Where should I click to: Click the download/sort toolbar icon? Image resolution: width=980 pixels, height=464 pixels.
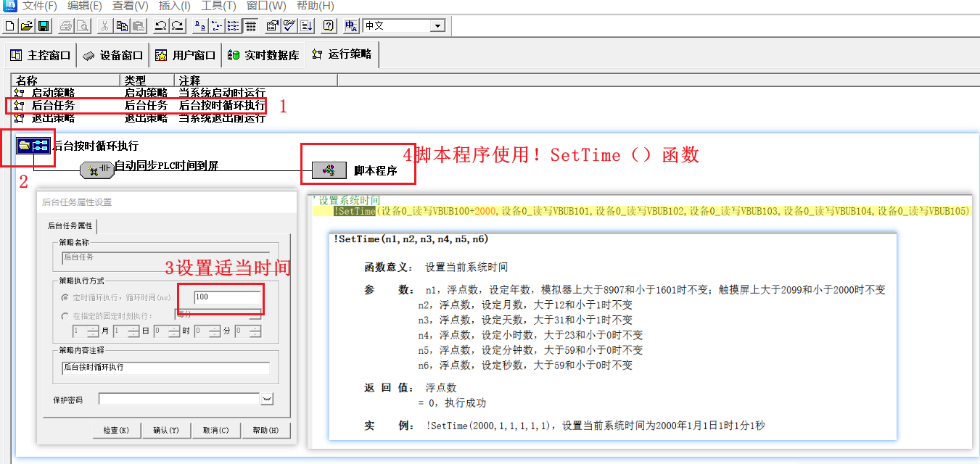[305, 26]
